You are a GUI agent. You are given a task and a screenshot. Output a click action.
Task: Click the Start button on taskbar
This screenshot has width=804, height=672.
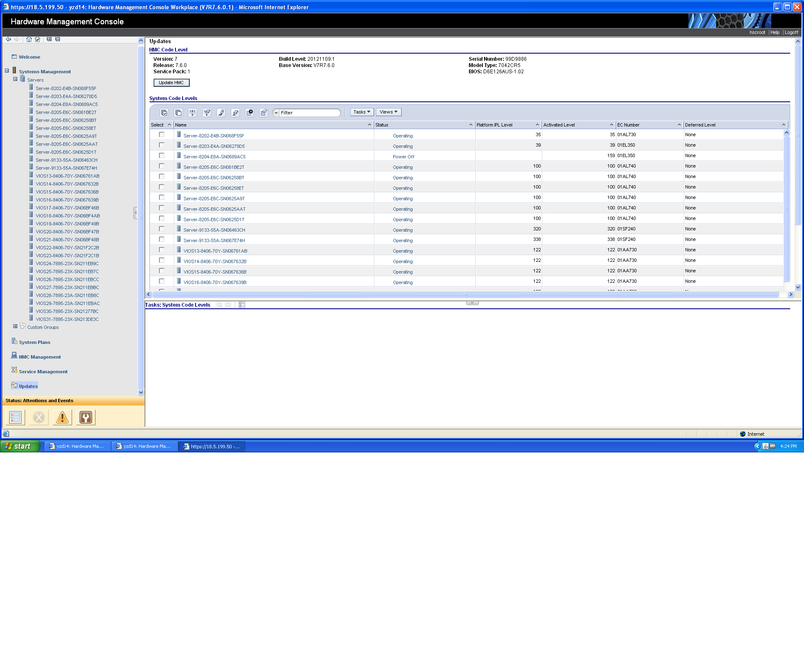pyautogui.click(x=20, y=447)
